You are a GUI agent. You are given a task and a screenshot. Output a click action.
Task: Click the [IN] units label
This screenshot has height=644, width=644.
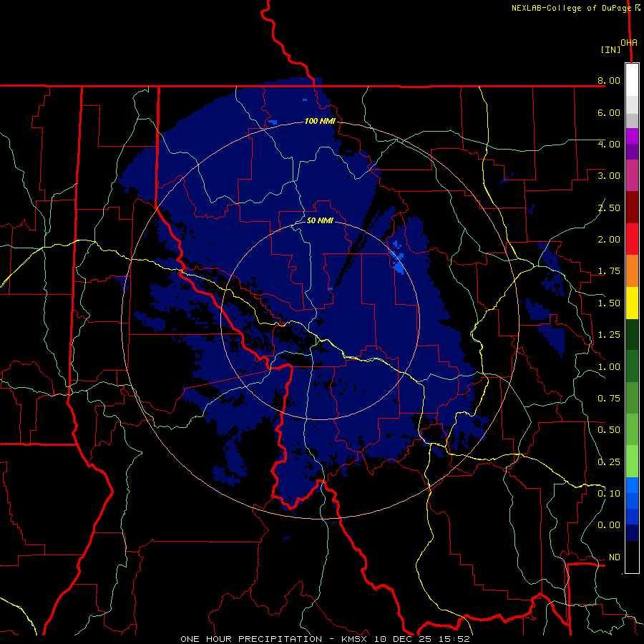point(610,49)
